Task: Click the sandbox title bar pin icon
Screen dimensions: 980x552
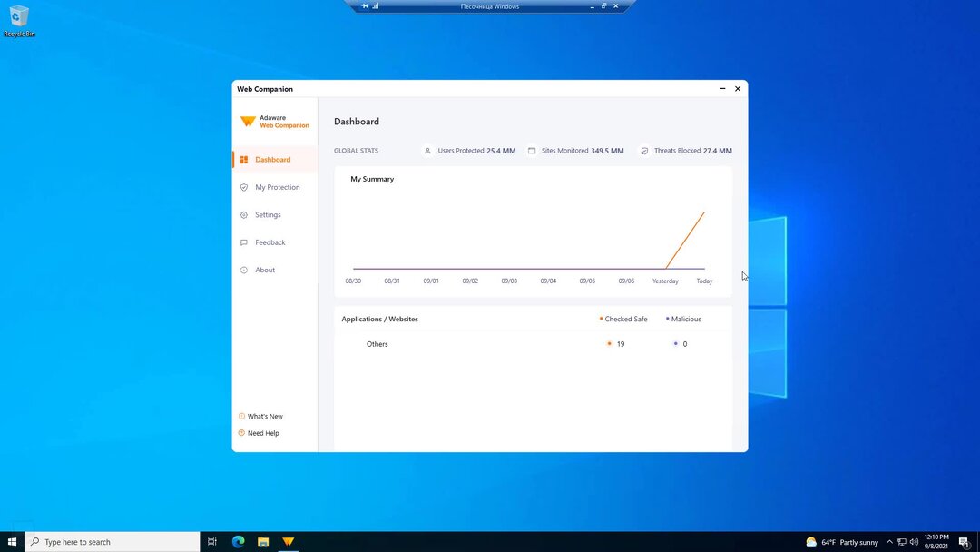Action: coord(365,6)
